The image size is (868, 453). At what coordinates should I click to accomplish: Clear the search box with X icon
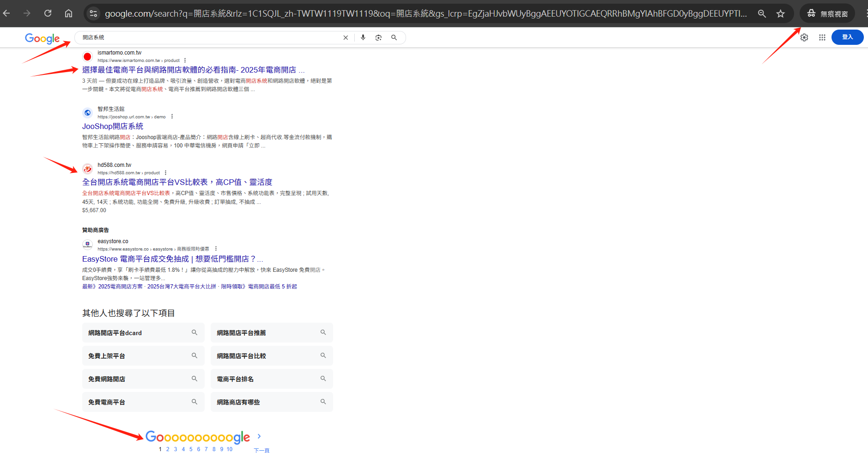346,38
